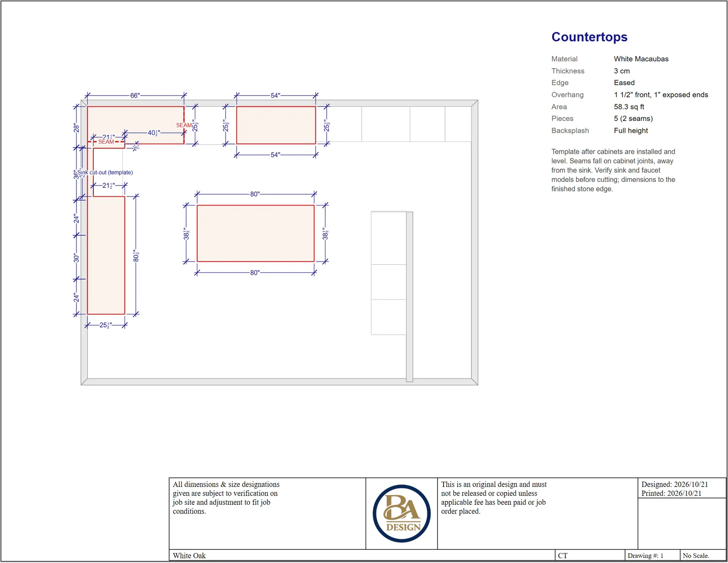
Task: Select the 3 cm thickness value
Action: pyautogui.click(x=622, y=71)
